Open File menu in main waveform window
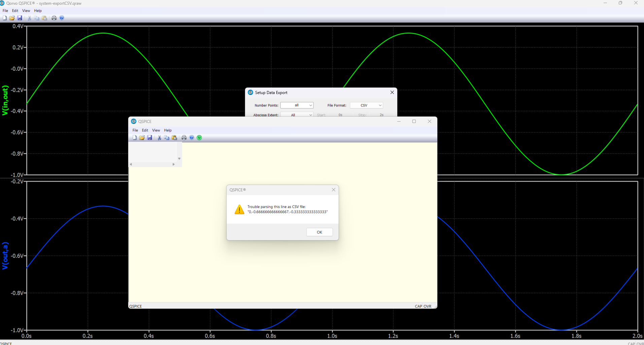Screen dimensions: 644x345 pos(5,11)
